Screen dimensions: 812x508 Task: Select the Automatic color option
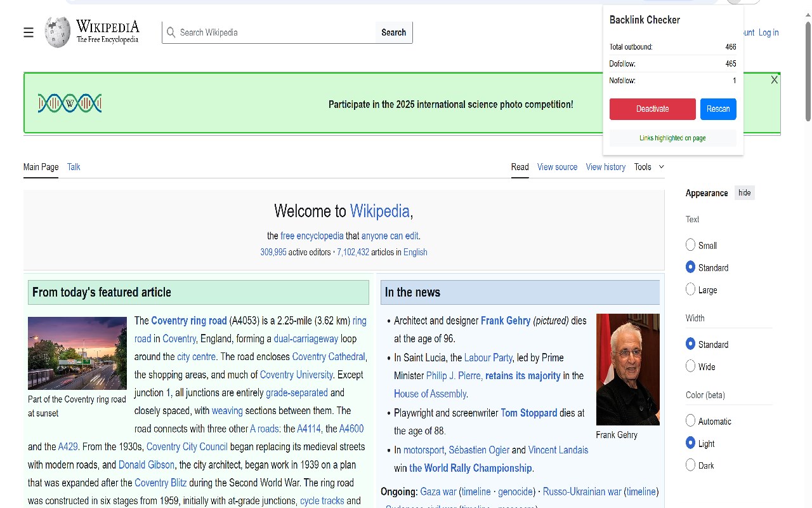tap(691, 421)
